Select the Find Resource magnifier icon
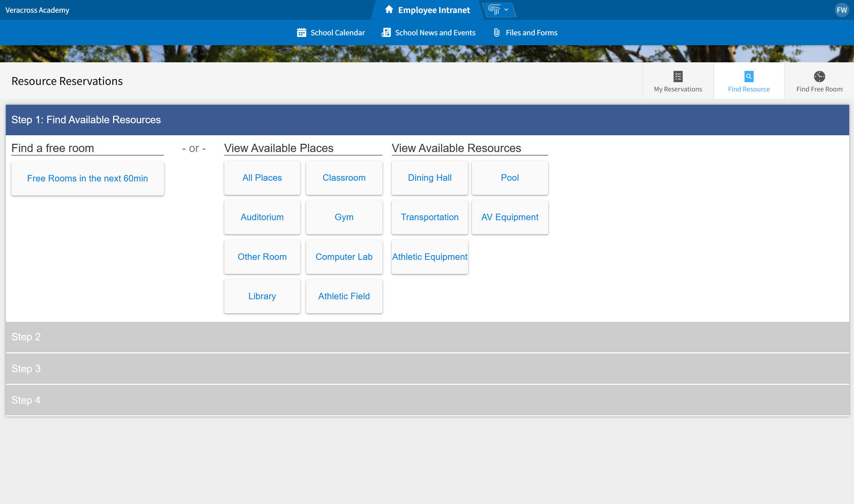854x504 pixels. coord(749,76)
